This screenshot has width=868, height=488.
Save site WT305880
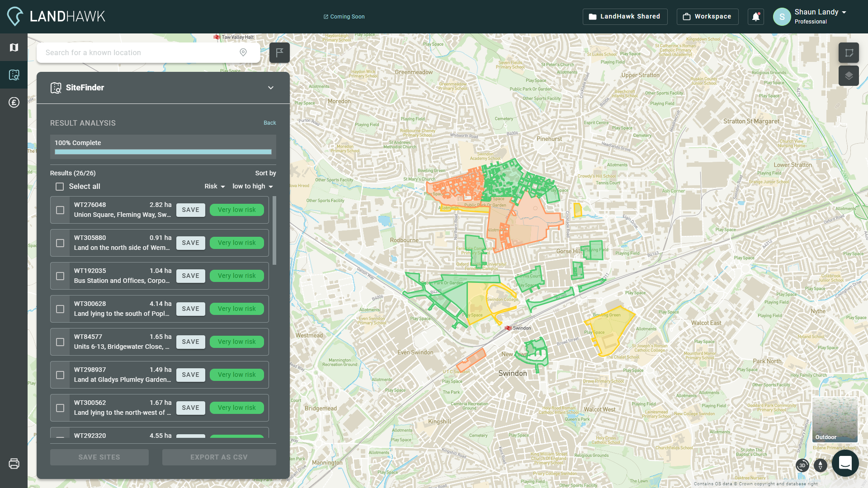[x=190, y=243]
